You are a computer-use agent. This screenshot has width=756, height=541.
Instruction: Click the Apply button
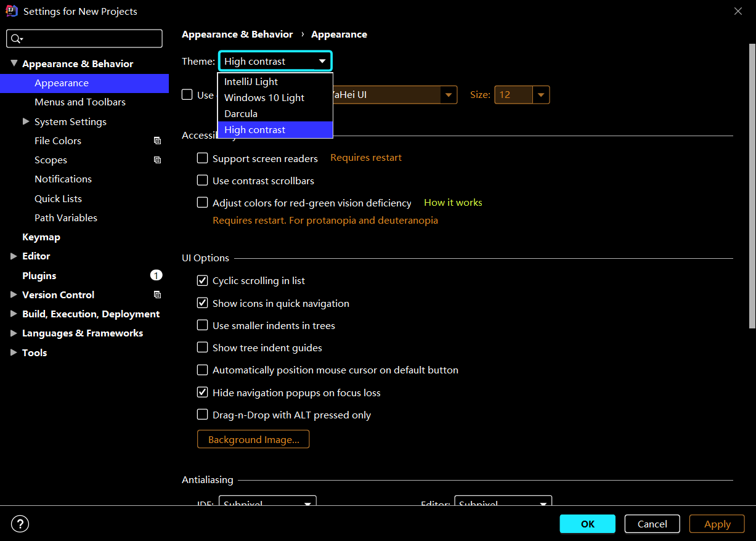coord(717,524)
